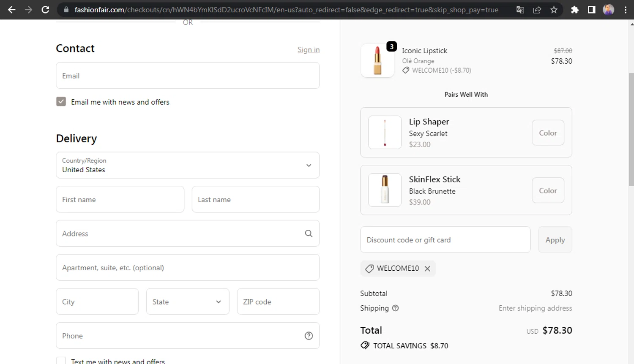Open the Chrome three-dot menu
634x364 pixels.
point(626,10)
